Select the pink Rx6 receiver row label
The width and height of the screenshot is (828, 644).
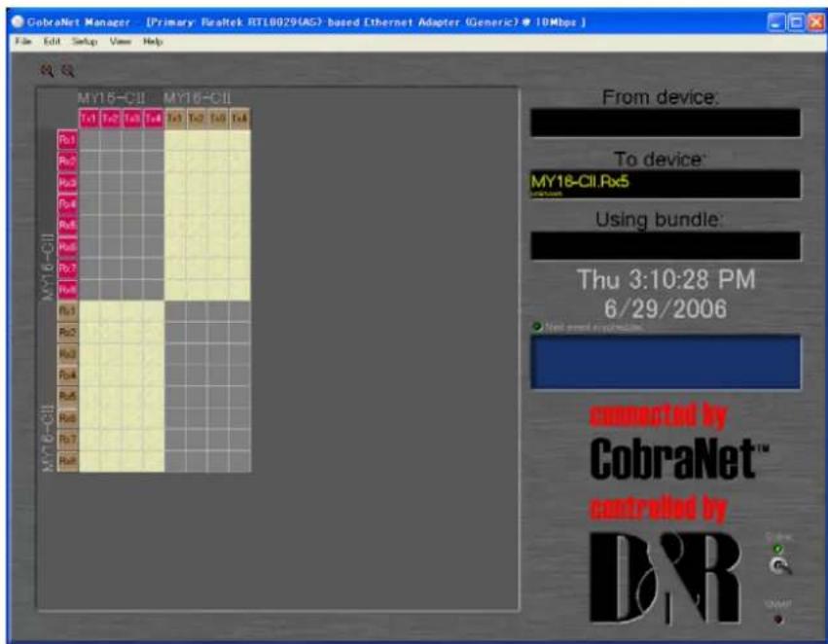tap(67, 246)
